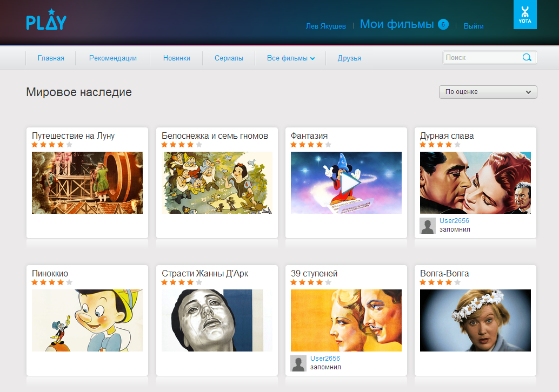Open User2656 link under Дурная слава
Screen dimensions: 559x392
454,221
